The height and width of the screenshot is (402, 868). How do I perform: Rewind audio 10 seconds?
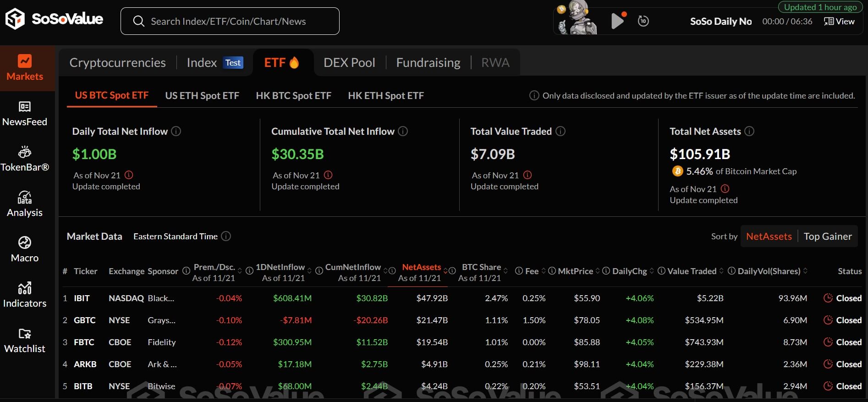643,21
